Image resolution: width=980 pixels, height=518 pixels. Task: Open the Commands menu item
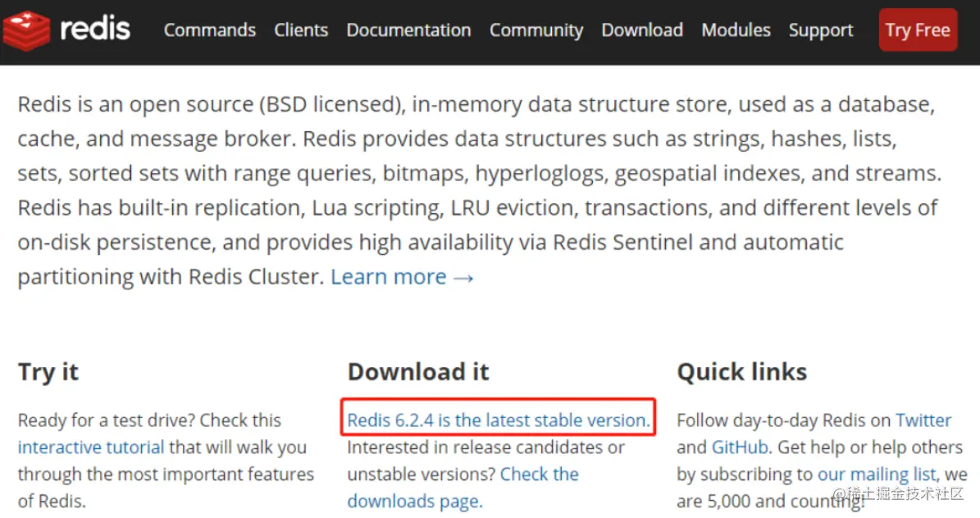click(210, 30)
